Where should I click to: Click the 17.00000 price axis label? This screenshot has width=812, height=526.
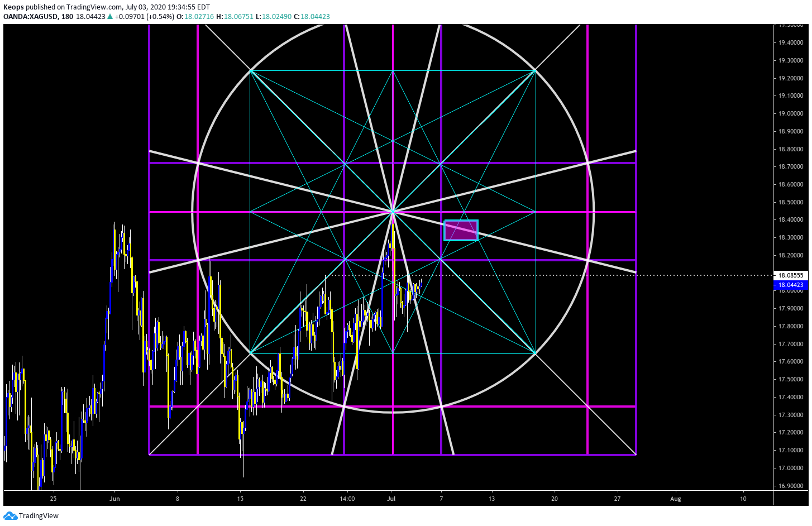pyautogui.click(x=791, y=468)
